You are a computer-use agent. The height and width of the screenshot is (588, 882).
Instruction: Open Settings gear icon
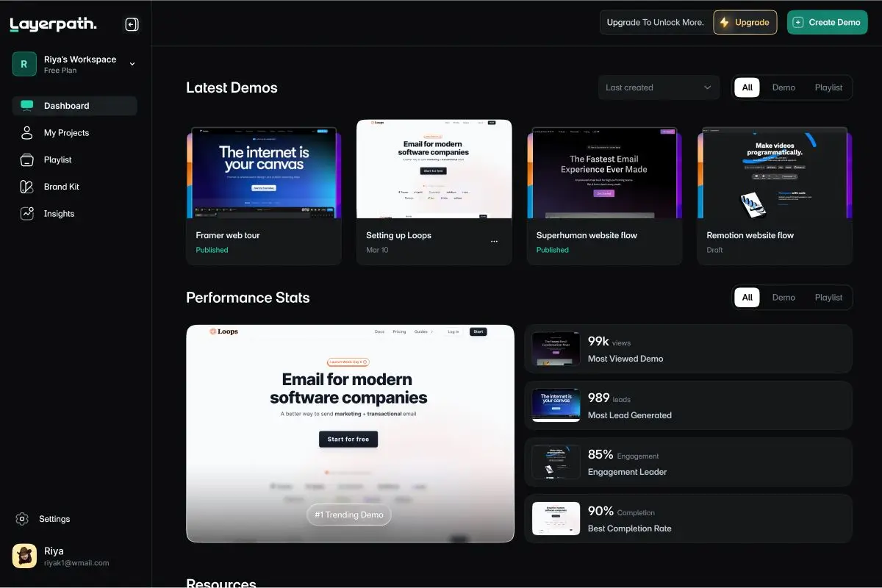tap(22, 519)
